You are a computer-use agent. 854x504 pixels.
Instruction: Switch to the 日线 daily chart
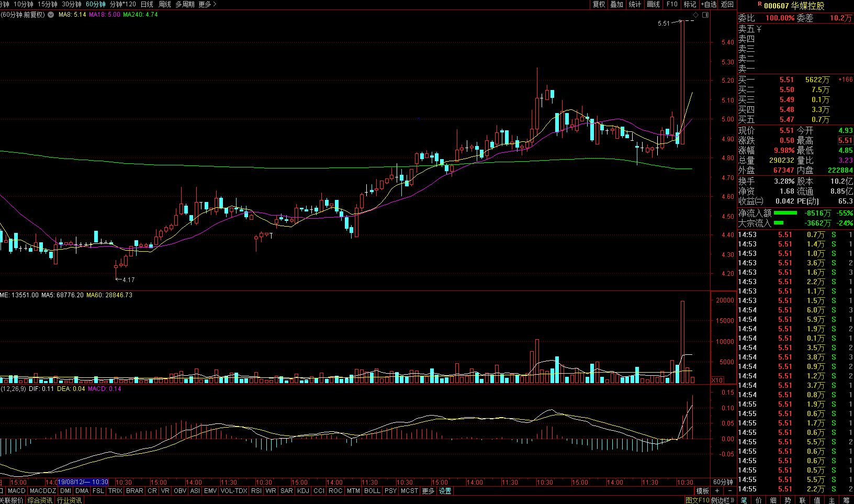click(x=147, y=4)
